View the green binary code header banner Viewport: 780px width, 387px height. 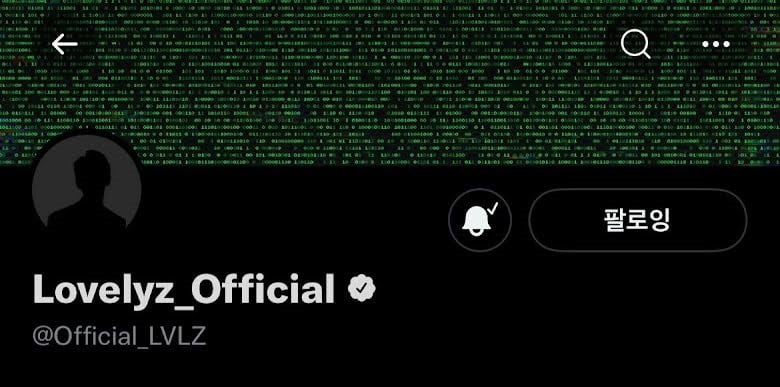(x=390, y=83)
